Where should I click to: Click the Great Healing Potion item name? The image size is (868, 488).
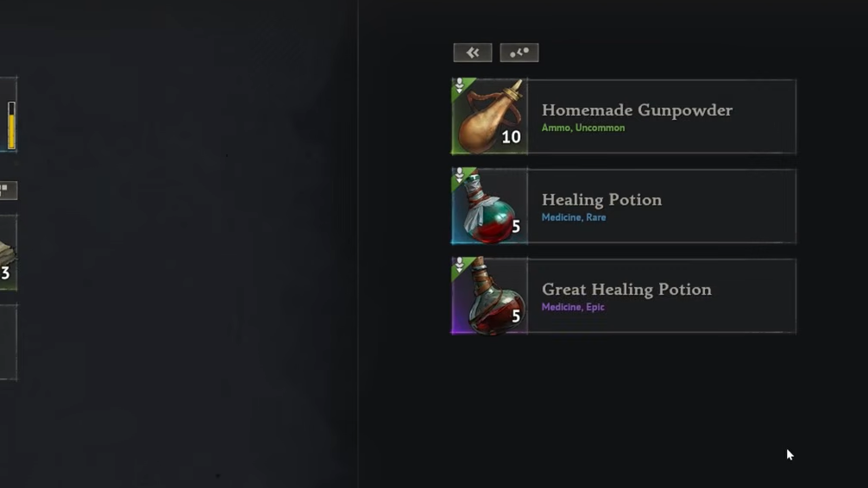626,290
